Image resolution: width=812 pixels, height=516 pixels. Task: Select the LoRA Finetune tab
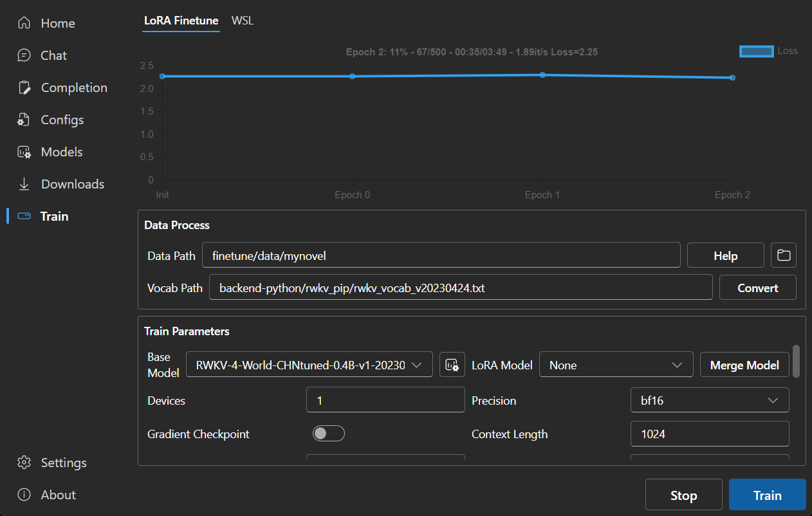click(181, 21)
